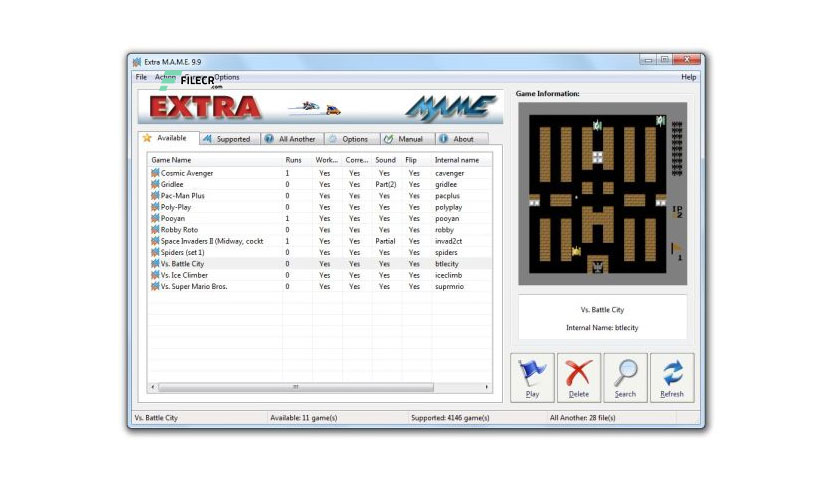Viewport: 836px width, 484px height.
Task: Open the File menu
Action: 141,77
